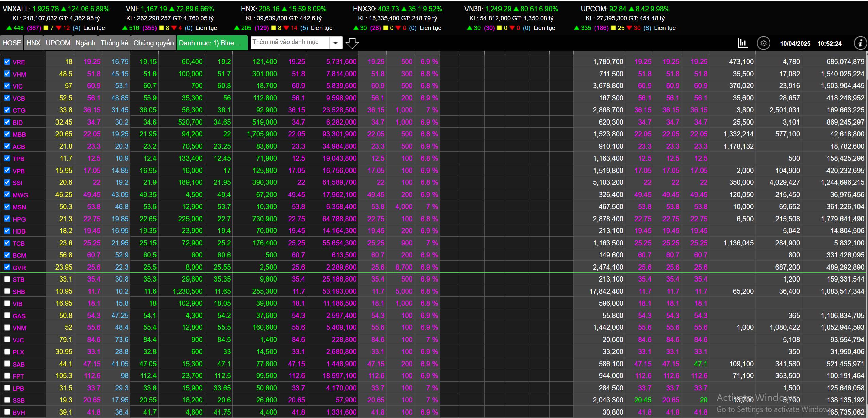Switch to the Chứng quyền tab
Viewport: 868px width, 418px height.
pyautogui.click(x=153, y=43)
